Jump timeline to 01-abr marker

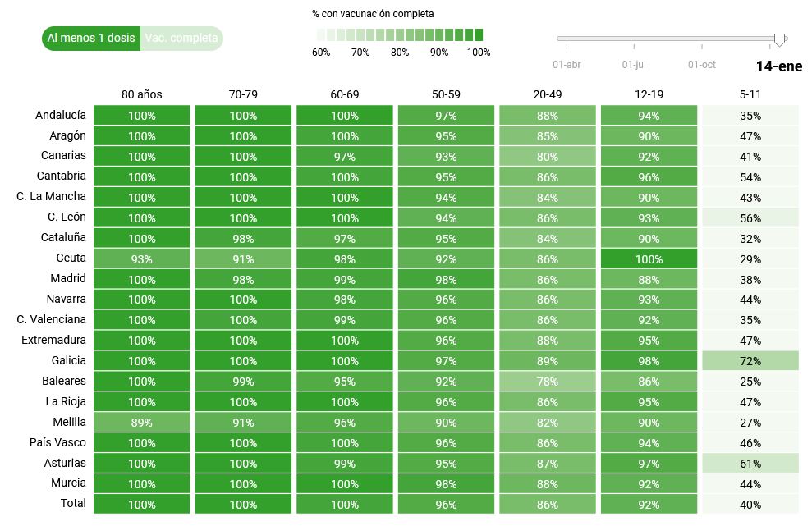point(567,65)
